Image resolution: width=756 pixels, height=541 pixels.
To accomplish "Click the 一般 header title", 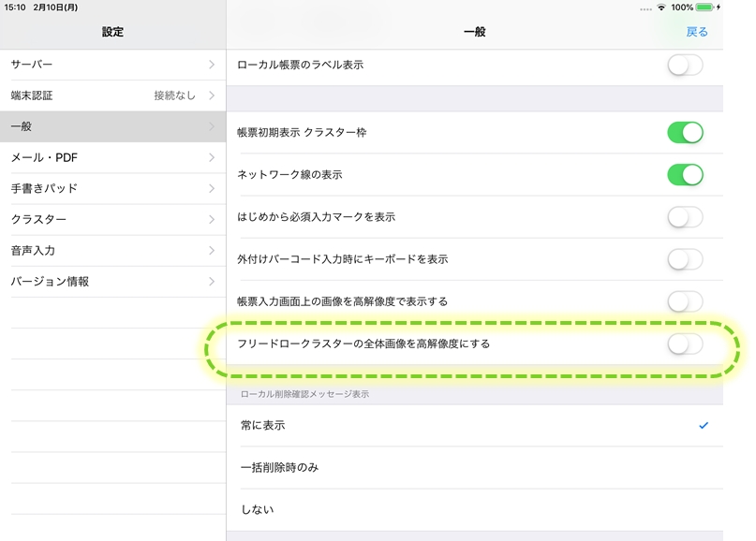I will pos(474,32).
